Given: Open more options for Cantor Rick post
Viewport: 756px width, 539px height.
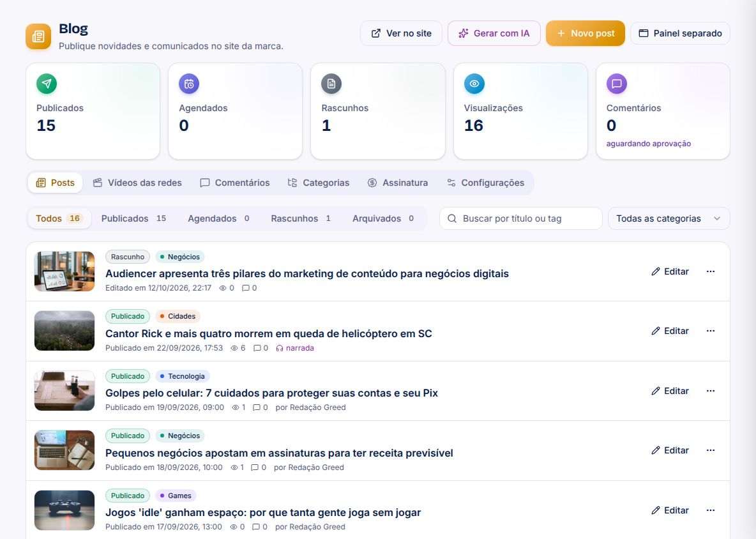Looking at the screenshot, I should coord(711,331).
